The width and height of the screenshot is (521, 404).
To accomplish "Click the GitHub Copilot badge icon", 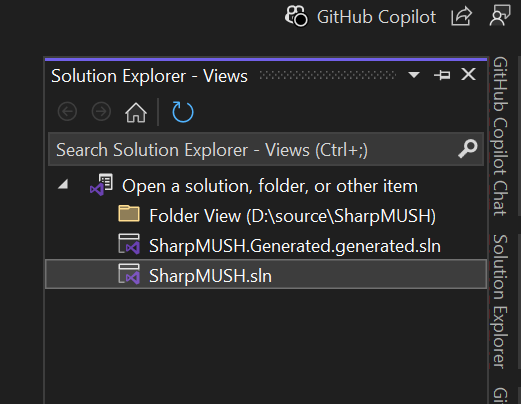I will point(296,16).
